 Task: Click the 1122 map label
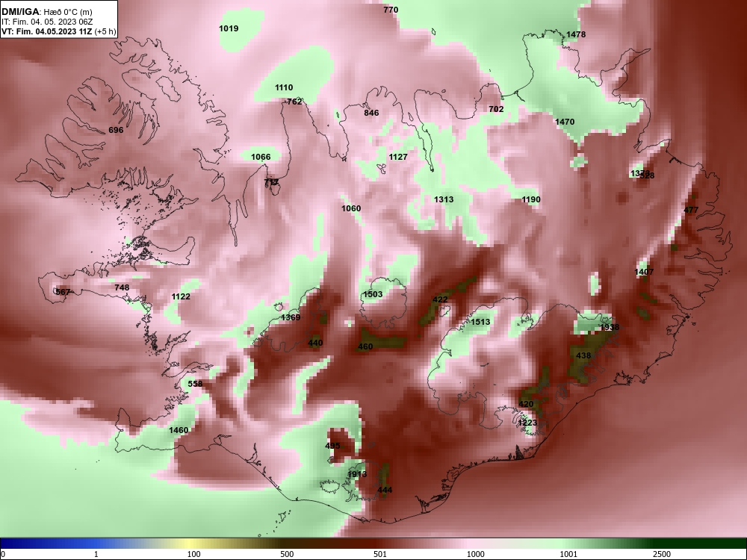(x=181, y=296)
